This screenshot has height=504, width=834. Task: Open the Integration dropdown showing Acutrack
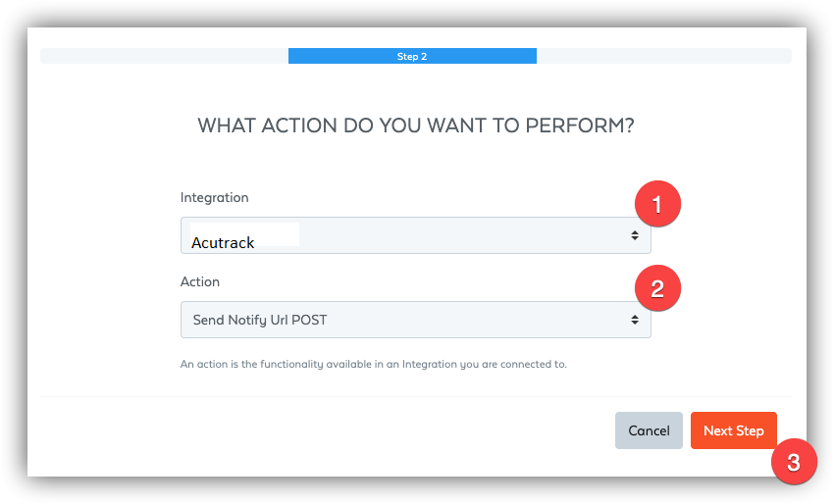click(x=415, y=235)
